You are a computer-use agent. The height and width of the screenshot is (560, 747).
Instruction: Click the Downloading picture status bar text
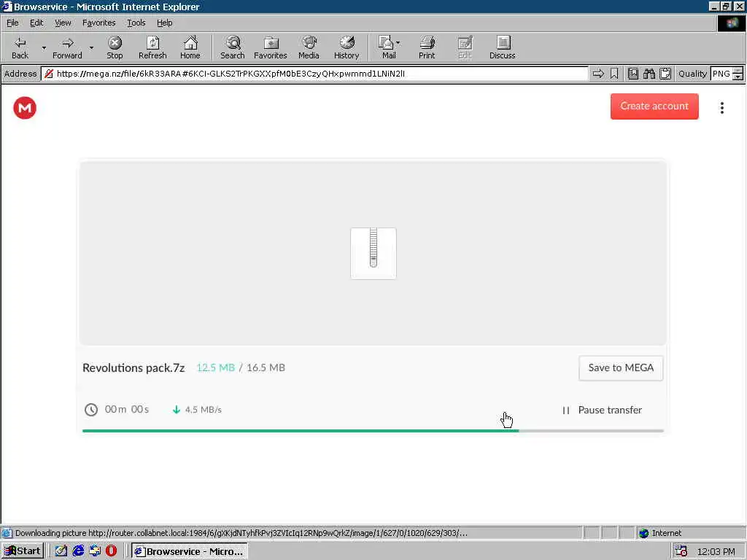click(x=241, y=533)
